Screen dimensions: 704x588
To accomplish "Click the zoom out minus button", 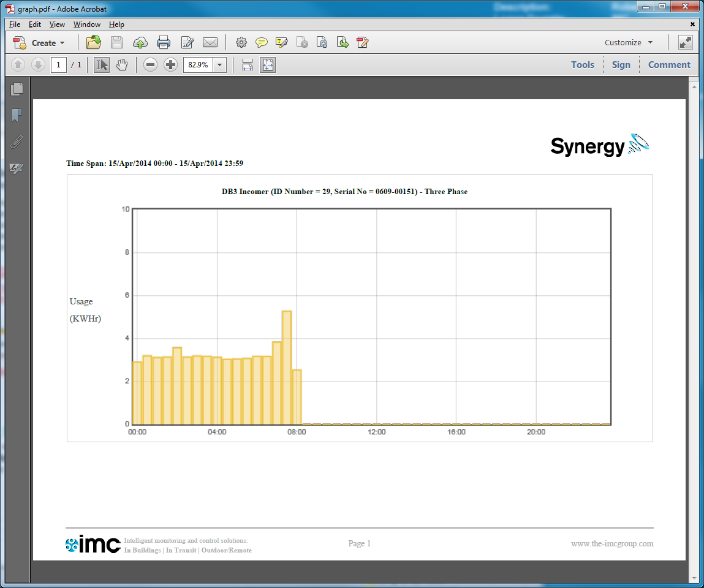I will pos(151,65).
